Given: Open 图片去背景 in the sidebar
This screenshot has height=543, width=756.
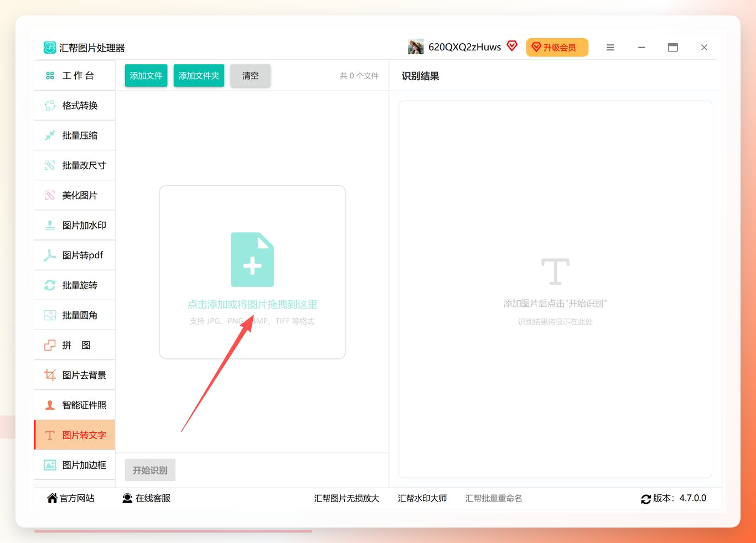Looking at the screenshot, I should [75, 375].
